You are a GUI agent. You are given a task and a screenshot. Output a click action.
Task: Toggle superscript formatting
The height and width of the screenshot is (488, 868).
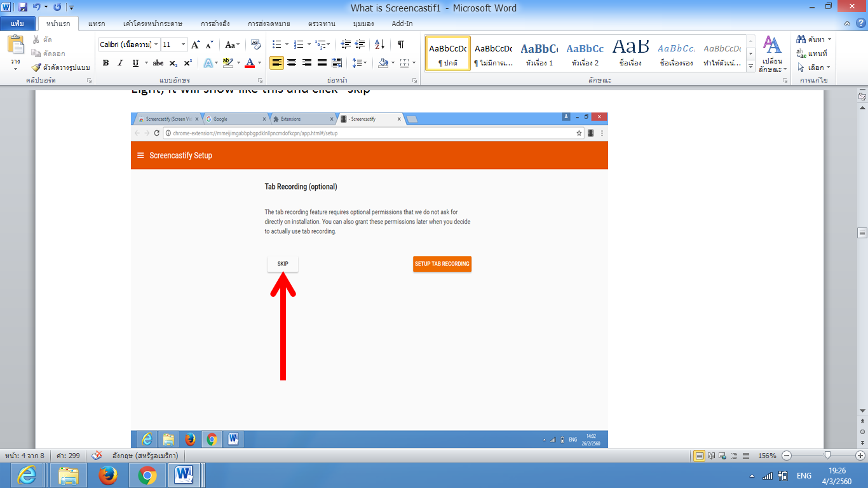coord(187,63)
